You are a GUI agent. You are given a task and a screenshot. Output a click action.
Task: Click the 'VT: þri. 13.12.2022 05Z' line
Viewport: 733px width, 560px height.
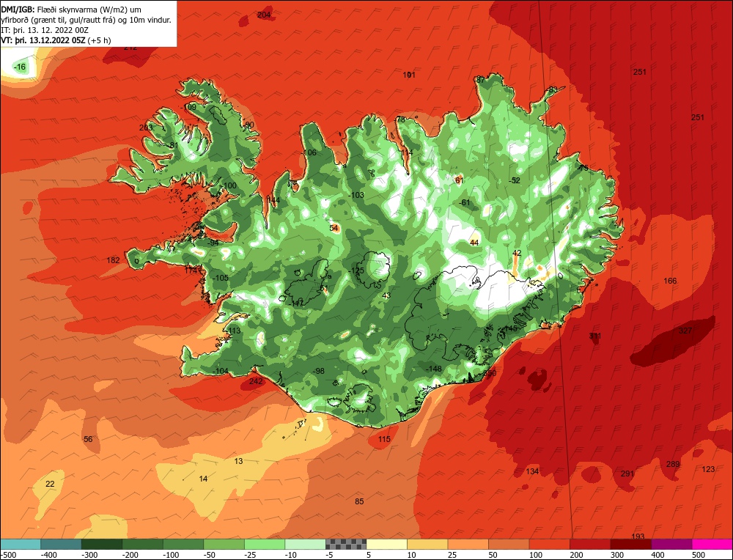pyautogui.click(x=56, y=40)
